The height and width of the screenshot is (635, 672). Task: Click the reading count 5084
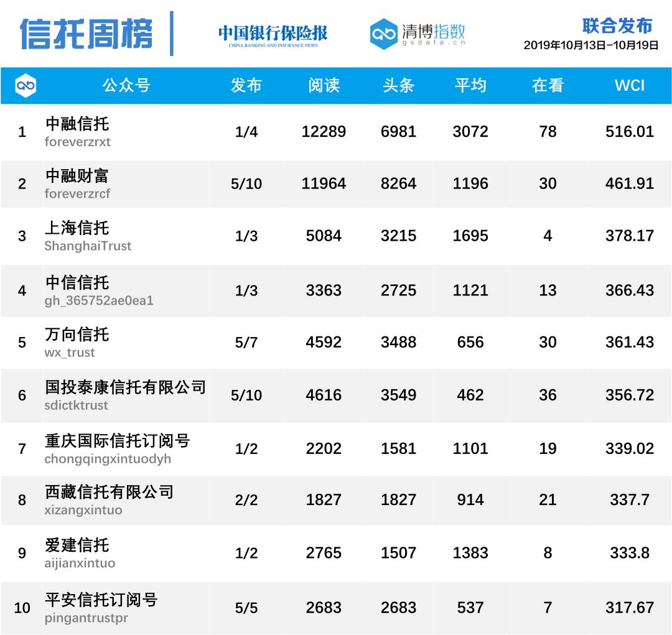[x=324, y=236]
